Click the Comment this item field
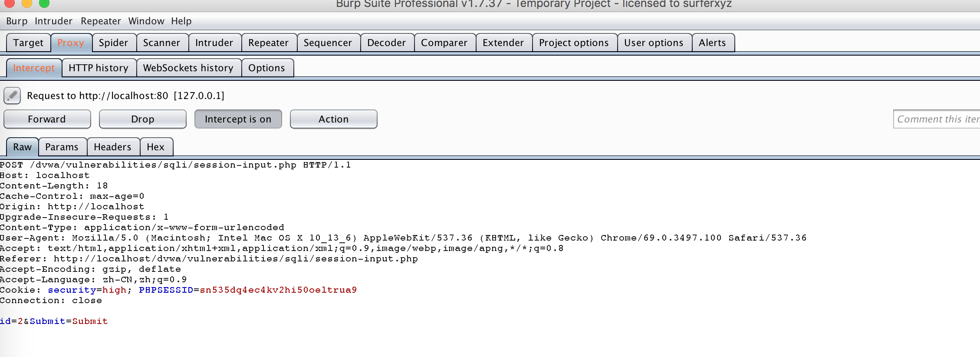 pyautogui.click(x=937, y=119)
